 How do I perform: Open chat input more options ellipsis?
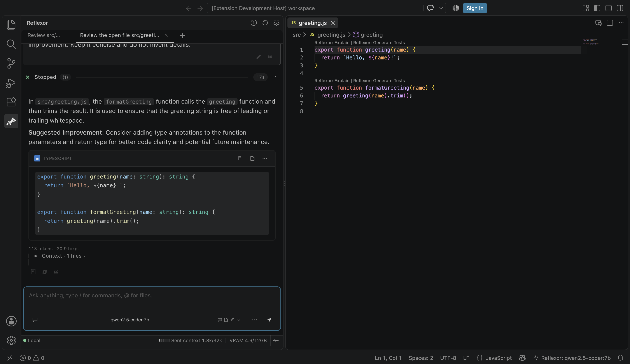pos(254,320)
